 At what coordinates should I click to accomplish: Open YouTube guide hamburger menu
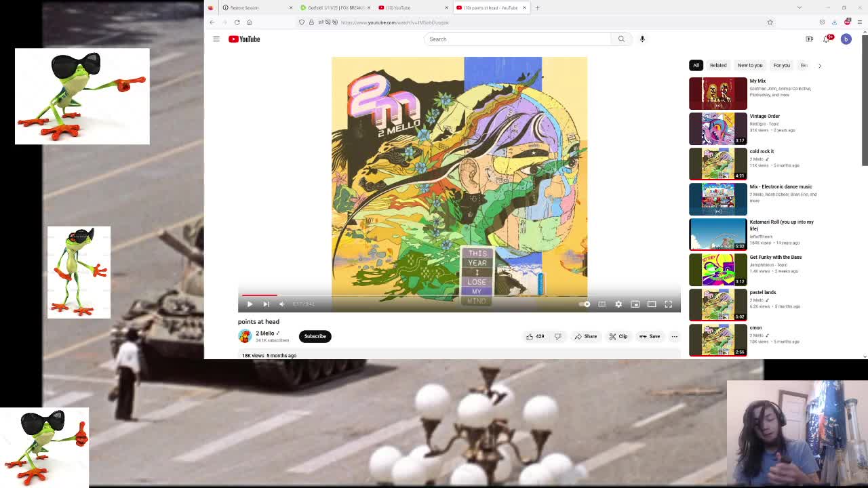tap(216, 39)
